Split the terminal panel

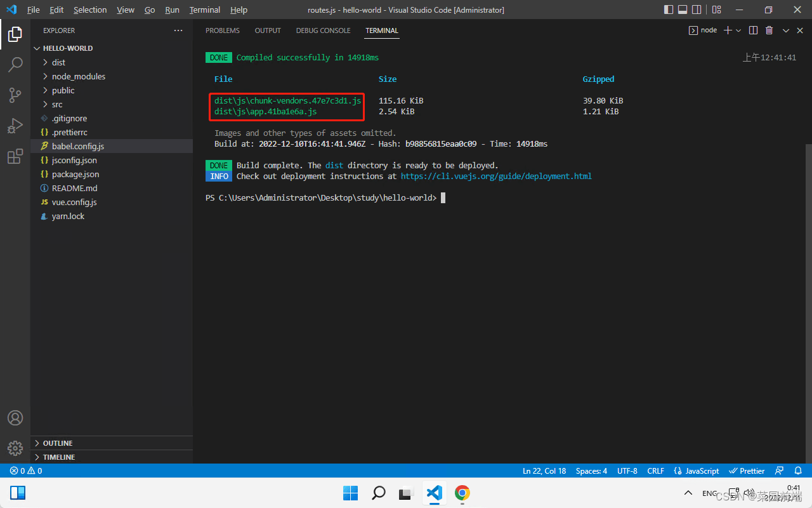click(753, 30)
